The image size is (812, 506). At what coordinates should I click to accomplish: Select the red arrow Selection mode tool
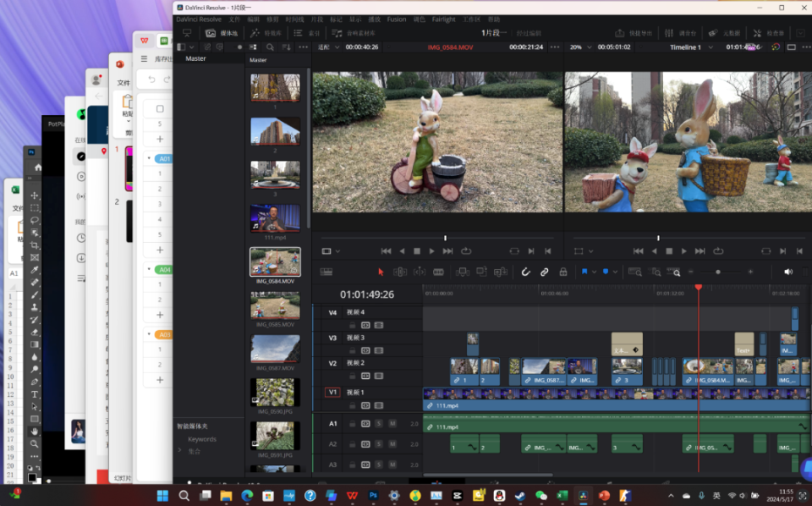tap(381, 272)
